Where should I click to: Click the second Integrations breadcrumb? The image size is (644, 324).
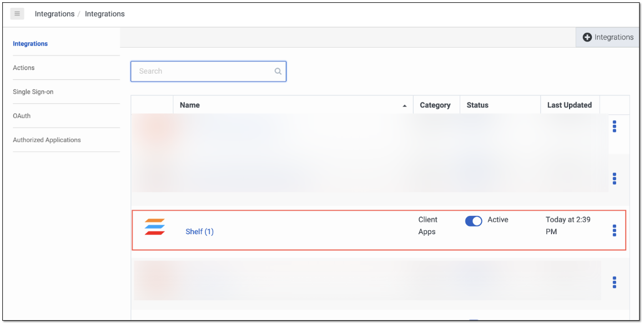[x=105, y=14]
